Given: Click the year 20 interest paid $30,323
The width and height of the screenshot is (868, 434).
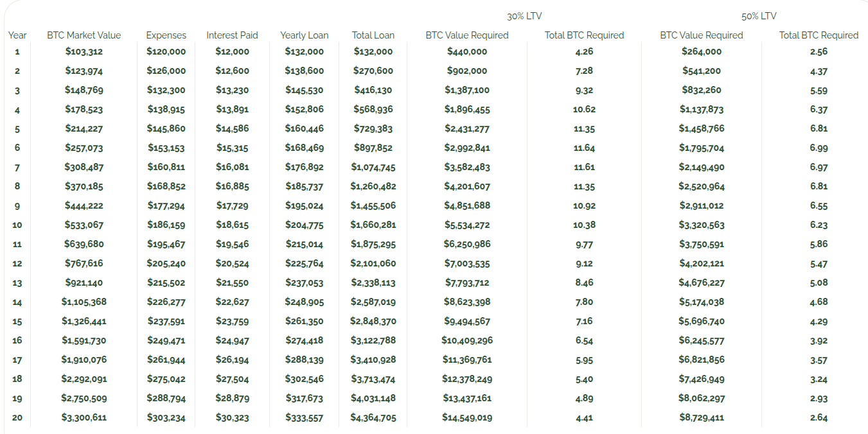Looking at the screenshot, I should pos(232,418).
